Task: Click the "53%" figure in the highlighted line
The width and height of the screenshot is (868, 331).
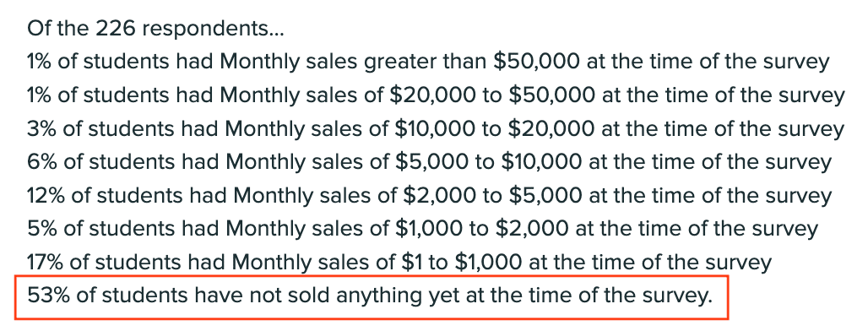Action: [48, 296]
